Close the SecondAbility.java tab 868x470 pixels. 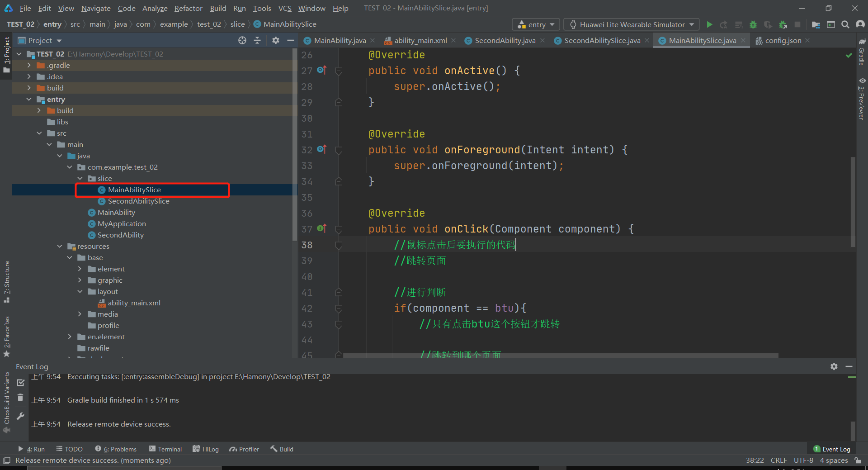(x=542, y=40)
